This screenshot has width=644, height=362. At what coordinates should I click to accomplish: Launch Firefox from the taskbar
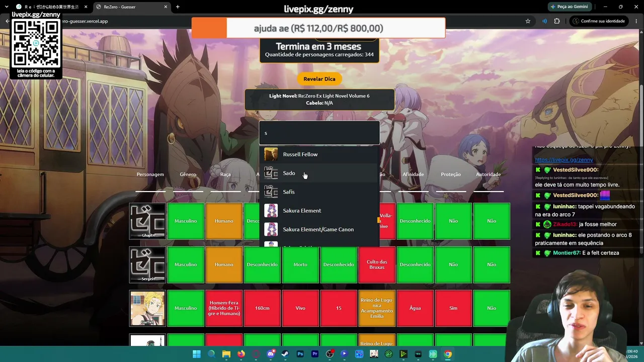241,354
